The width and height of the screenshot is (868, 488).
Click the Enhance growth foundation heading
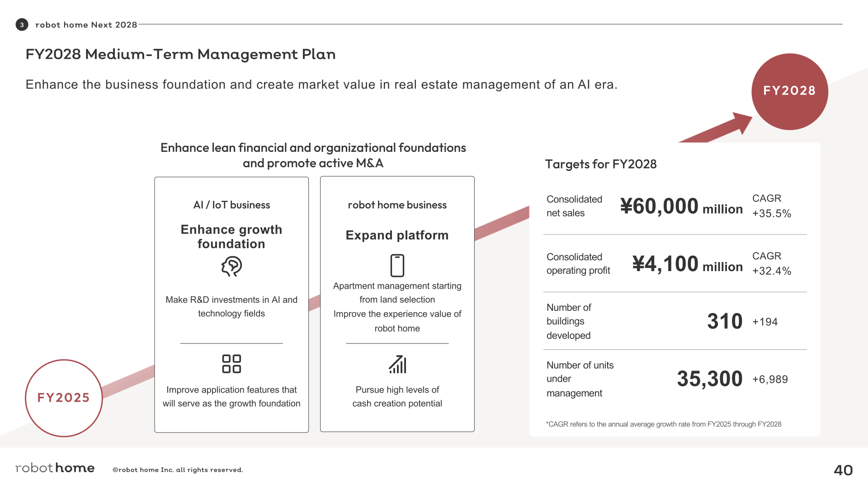(x=231, y=237)
